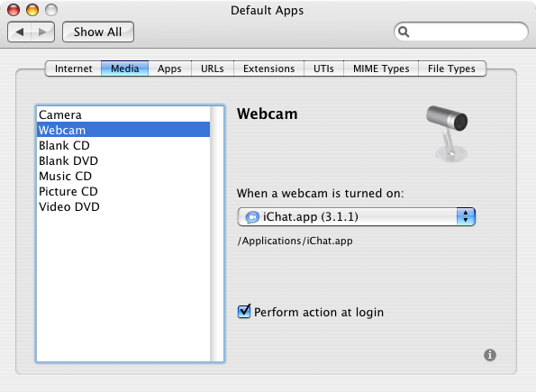Go to the UTIs tab
Image resolution: width=536 pixels, height=392 pixels.
[323, 68]
